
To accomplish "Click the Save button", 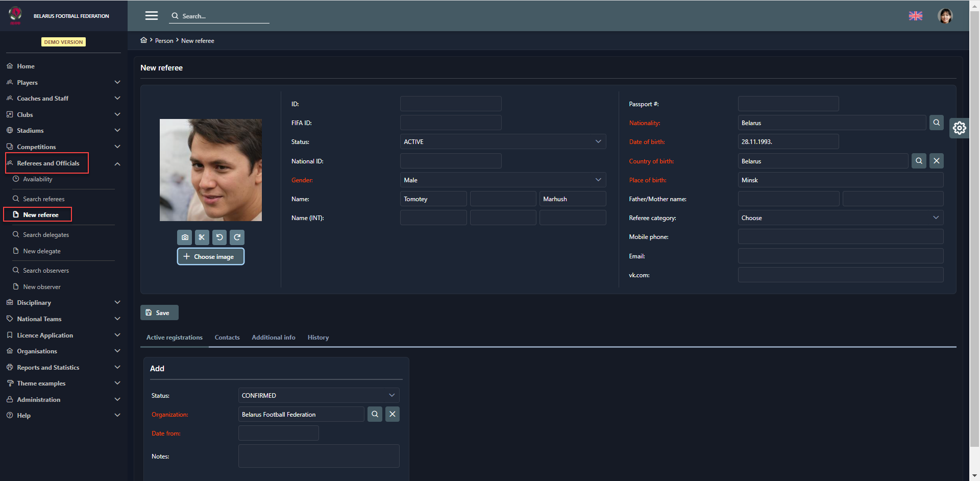I will pos(159,312).
